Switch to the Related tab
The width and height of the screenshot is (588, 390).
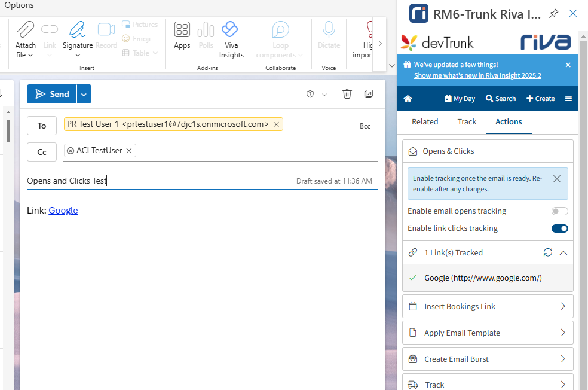(x=425, y=121)
